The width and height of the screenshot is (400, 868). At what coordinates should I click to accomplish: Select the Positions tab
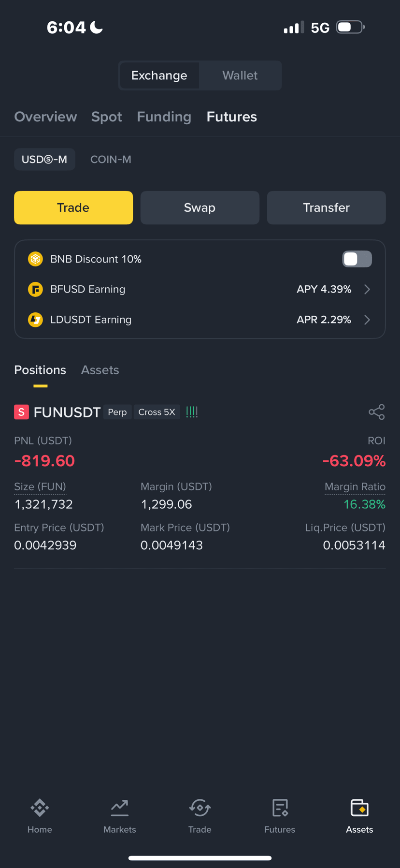click(40, 370)
